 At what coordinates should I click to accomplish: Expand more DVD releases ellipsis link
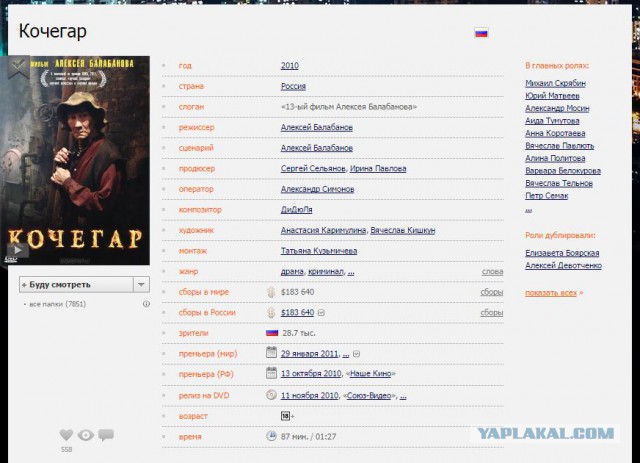tap(403, 396)
